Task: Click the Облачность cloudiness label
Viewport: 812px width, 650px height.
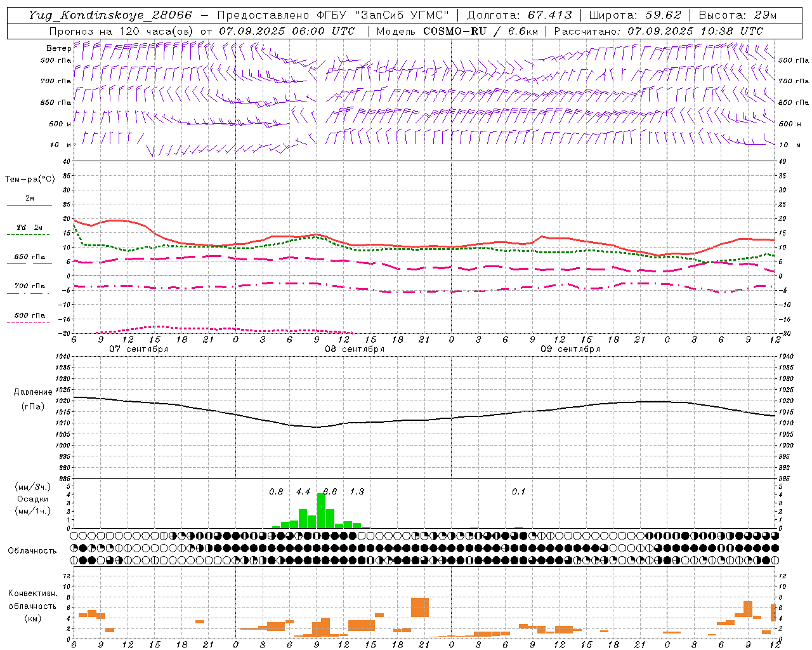Action: (32, 550)
